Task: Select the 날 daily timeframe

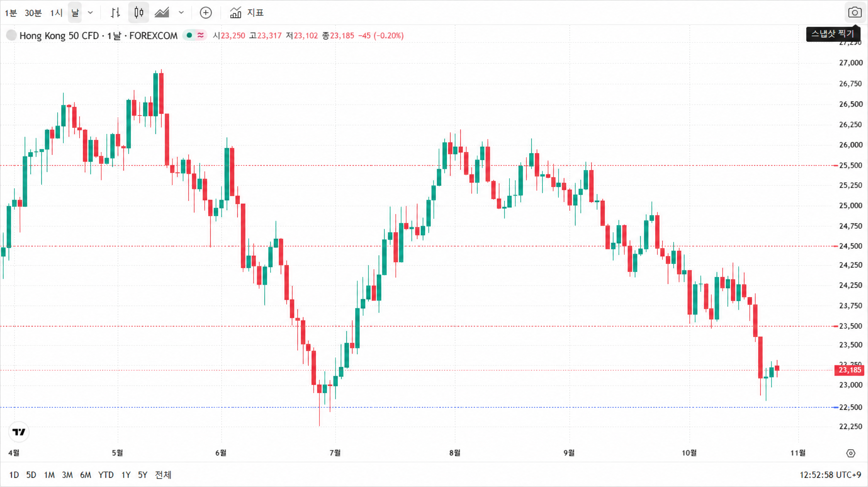Action: (x=75, y=13)
